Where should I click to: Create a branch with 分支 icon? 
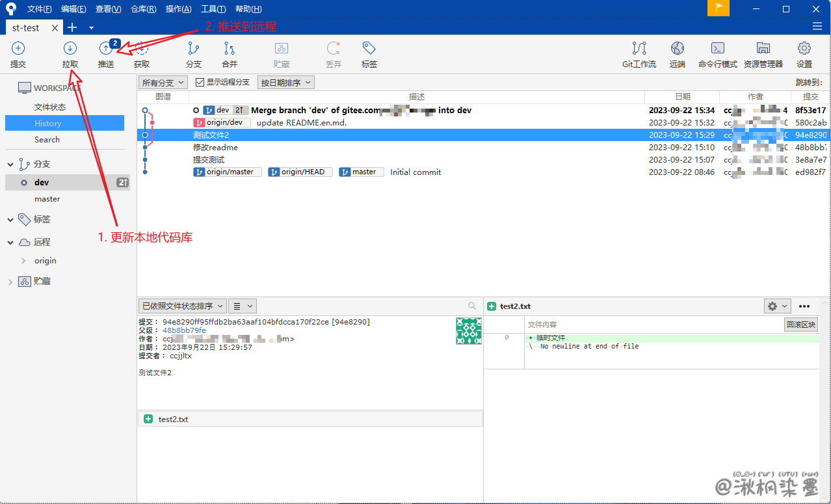coord(194,55)
